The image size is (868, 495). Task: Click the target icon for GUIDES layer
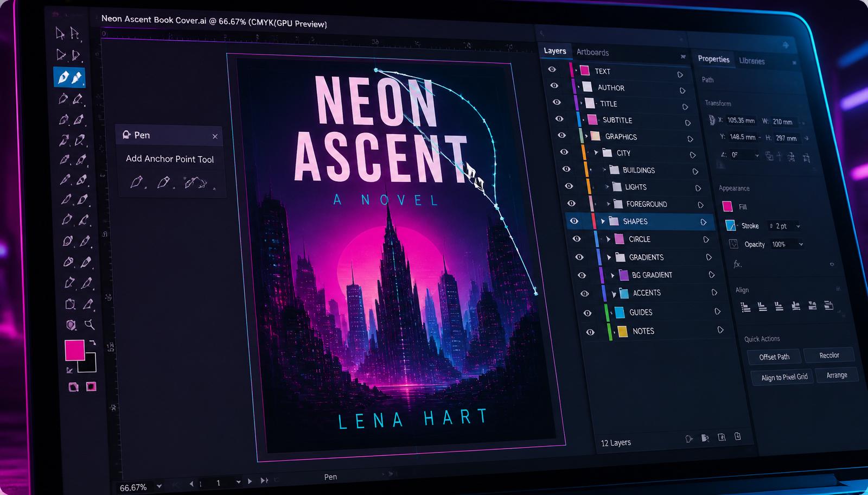coord(717,312)
